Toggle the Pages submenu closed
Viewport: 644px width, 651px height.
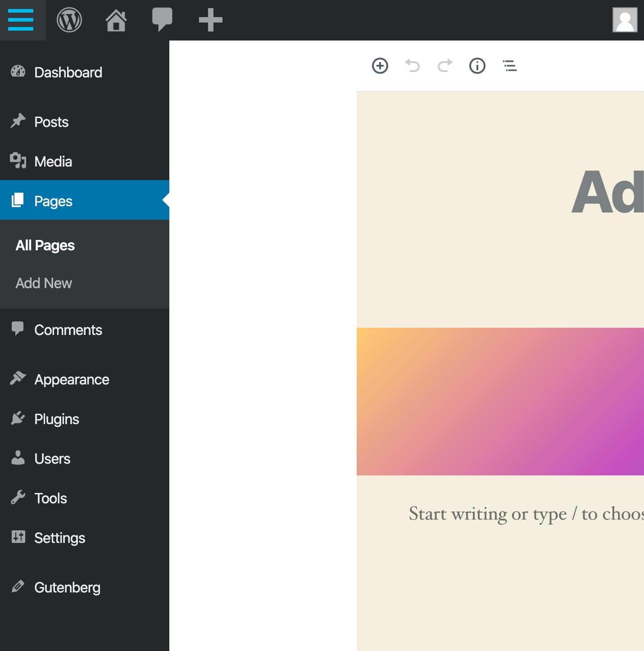53,201
